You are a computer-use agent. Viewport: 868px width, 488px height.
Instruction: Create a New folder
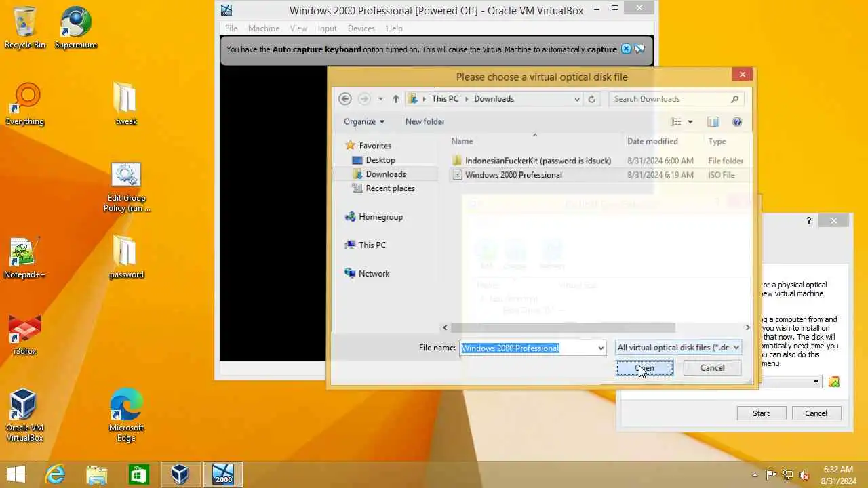(425, 122)
